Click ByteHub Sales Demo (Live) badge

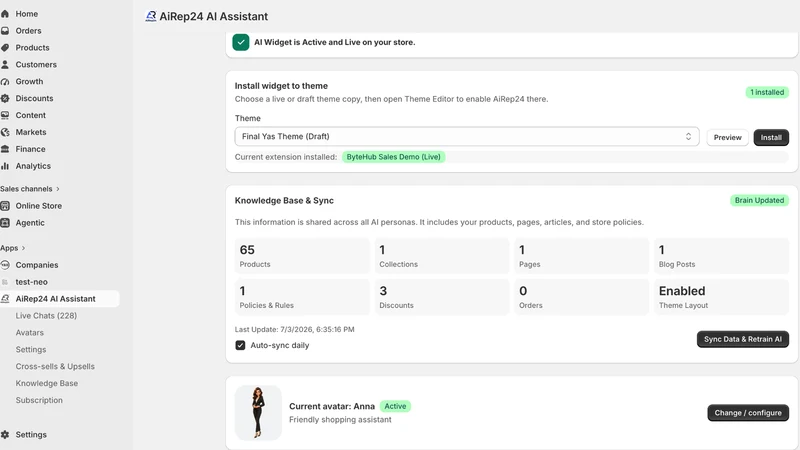click(x=393, y=157)
